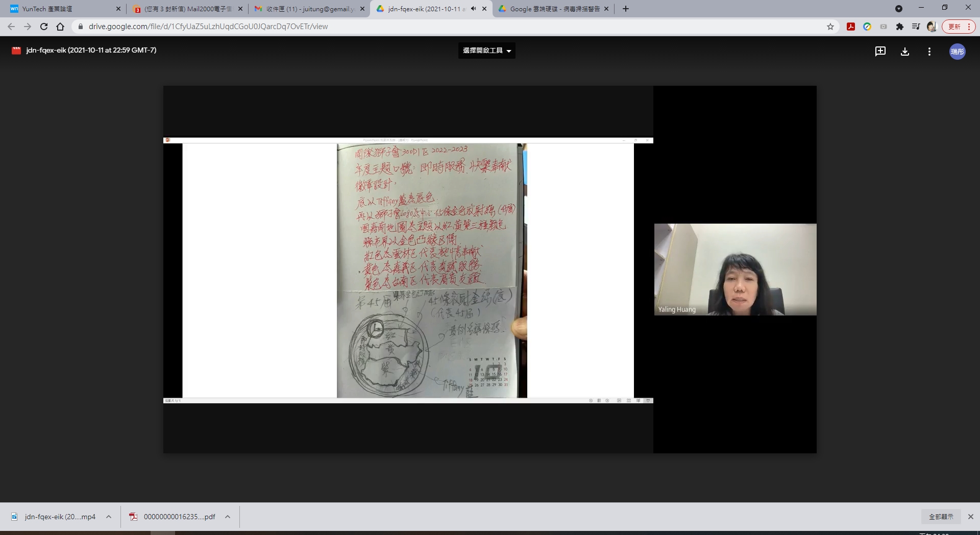Open the three-dot more actions menu
Image resolution: width=980 pixels, height=535 pixels.
[929, 51]
